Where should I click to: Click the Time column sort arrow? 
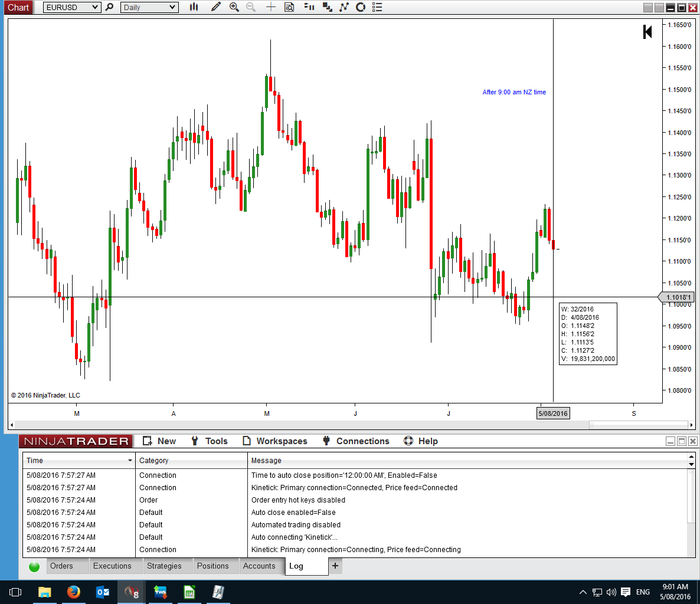[x=130, y=460]
